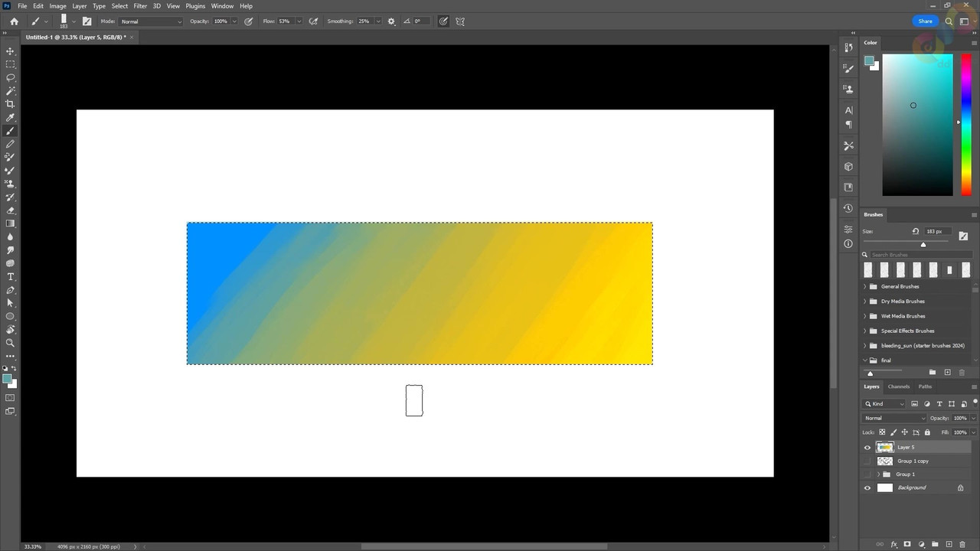This screenshot has width=980, height=551.
Task: Click the Share button
Action: coord(925,21)
